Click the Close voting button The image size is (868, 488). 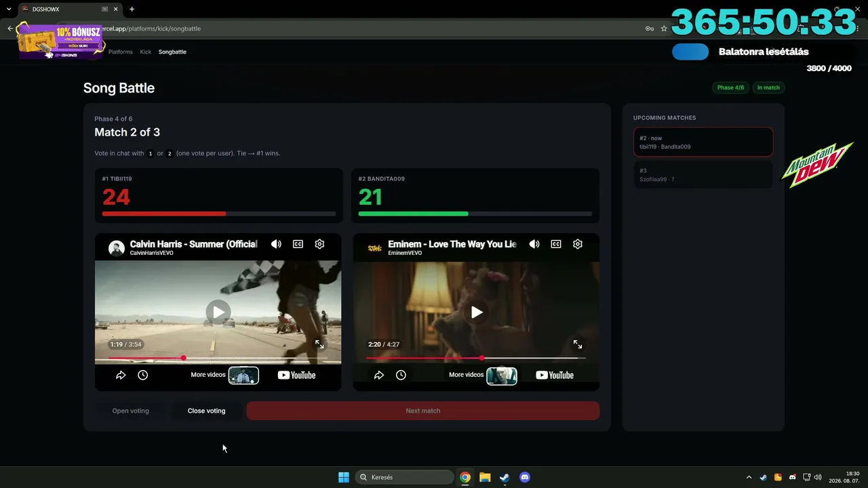(206, 411)
